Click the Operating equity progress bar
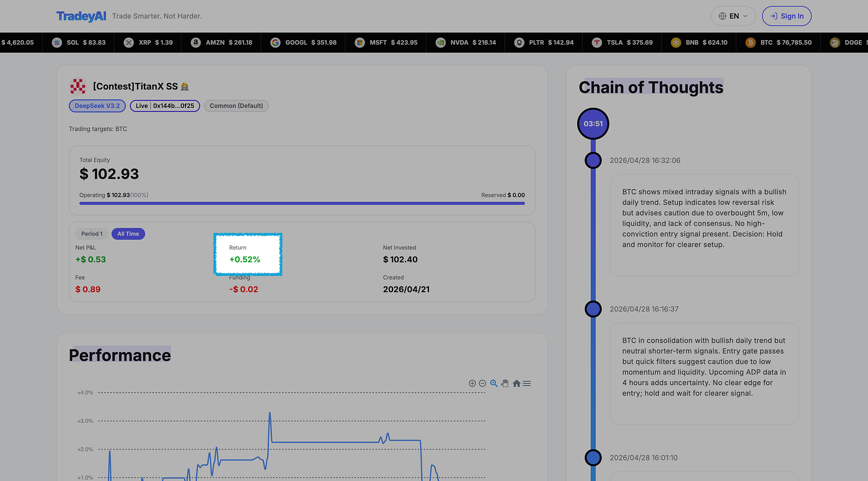Viewport: 868px width, 481px height. click(x=302, y=203)
